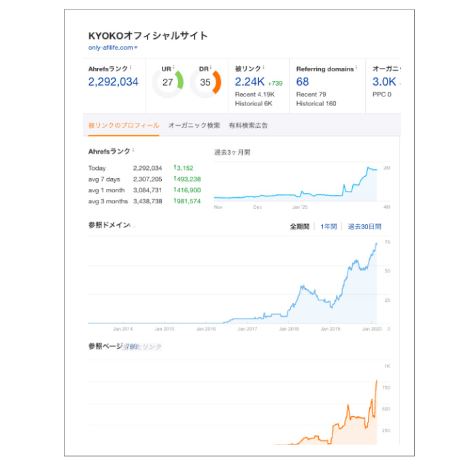476x471 pixels.
Task: Switch to オーガニック検索 tab
Action: point(194,125)
